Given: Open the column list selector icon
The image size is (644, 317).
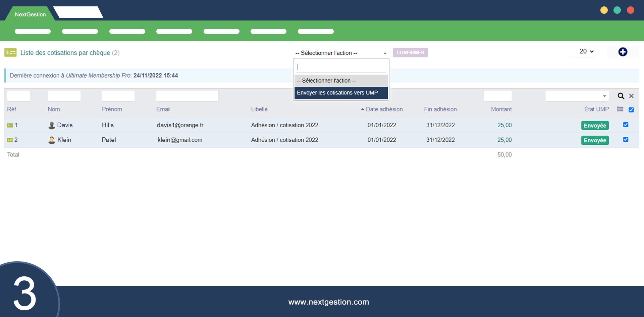Looking at the screenshot, I should point(620,109).
